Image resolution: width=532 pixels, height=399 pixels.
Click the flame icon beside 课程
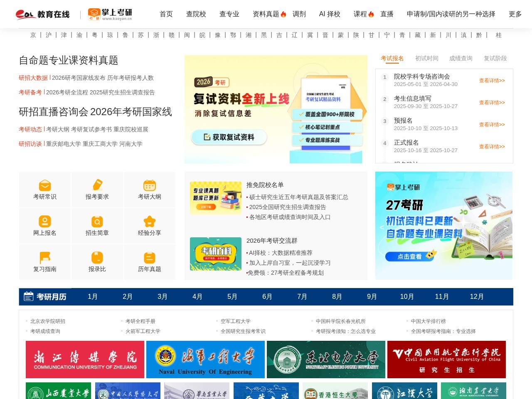click(x=371, y=15)
